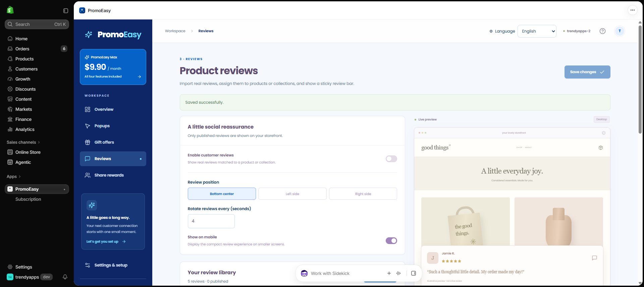Click the Shopify Search box
Screen dimensions: 644x287
pyautogui.click(x=37, y=24)
